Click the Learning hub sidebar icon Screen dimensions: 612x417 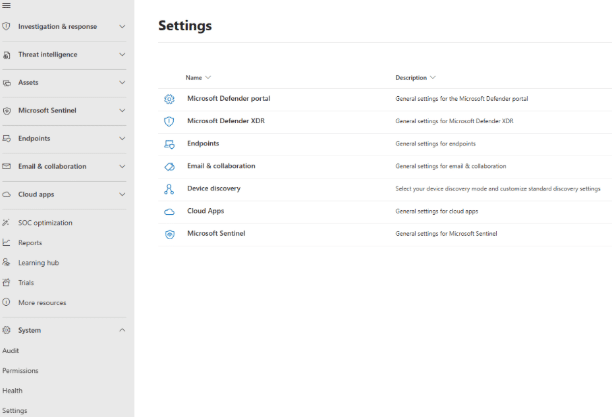(x=7, y=262)
